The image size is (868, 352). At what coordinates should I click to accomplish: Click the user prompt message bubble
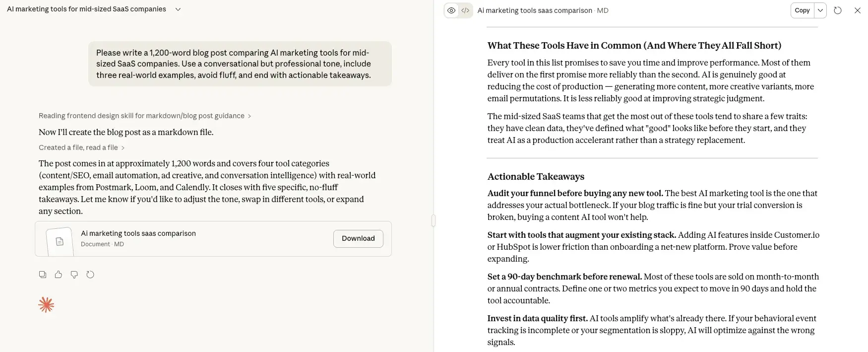[x=240, y=64]
